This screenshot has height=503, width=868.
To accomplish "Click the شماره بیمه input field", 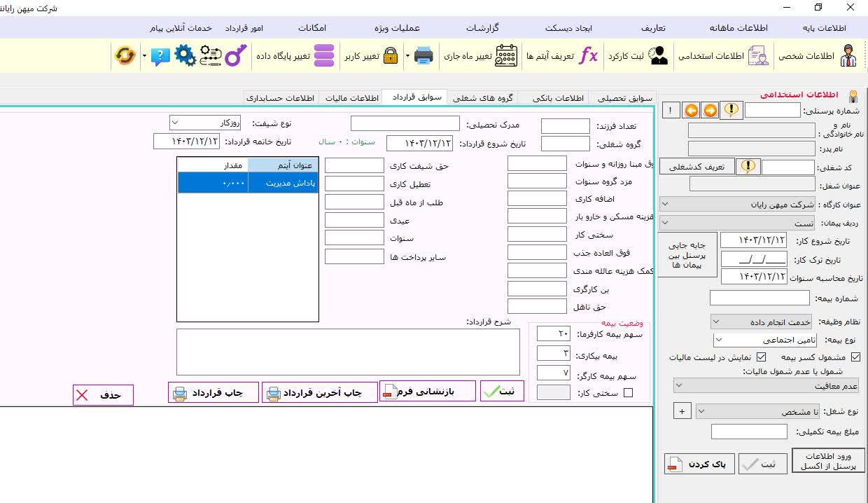I will [759, 298].
